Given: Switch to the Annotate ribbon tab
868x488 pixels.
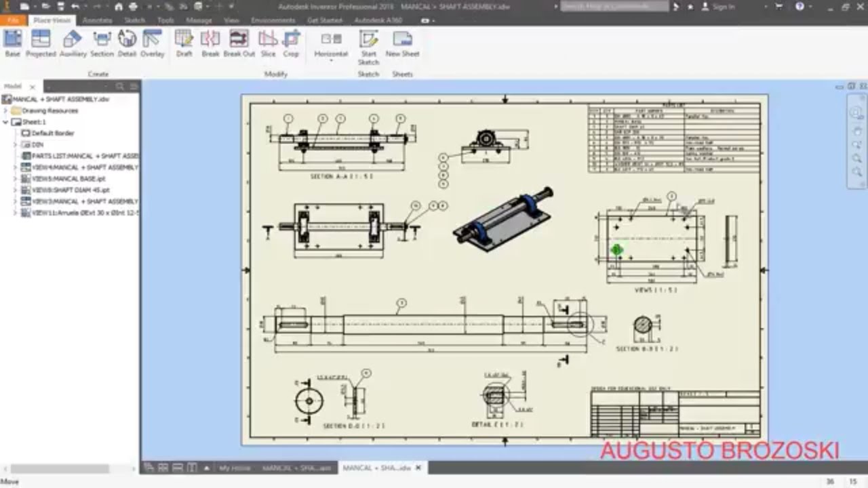Looking at the screenshot, I should click(x=97, y=20).
